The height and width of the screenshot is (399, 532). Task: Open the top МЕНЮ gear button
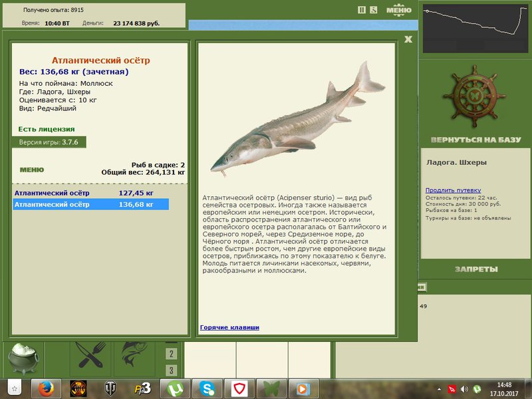pyautogui.click(x=398, y=10)
